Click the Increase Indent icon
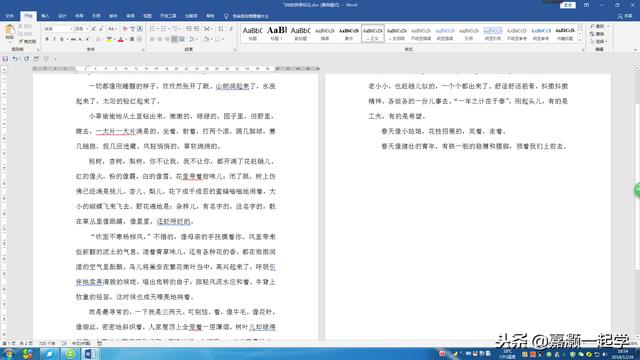Image resolution: width=640 pixels, height=360 pixels. pyautogui.click(x=197, y=29)
